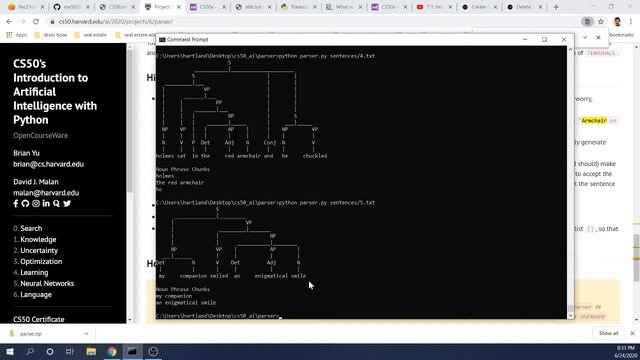Viewport: 640px width, 360px height.
Task: Click the browser forward arrow
Action: click(x=22, y=22)
